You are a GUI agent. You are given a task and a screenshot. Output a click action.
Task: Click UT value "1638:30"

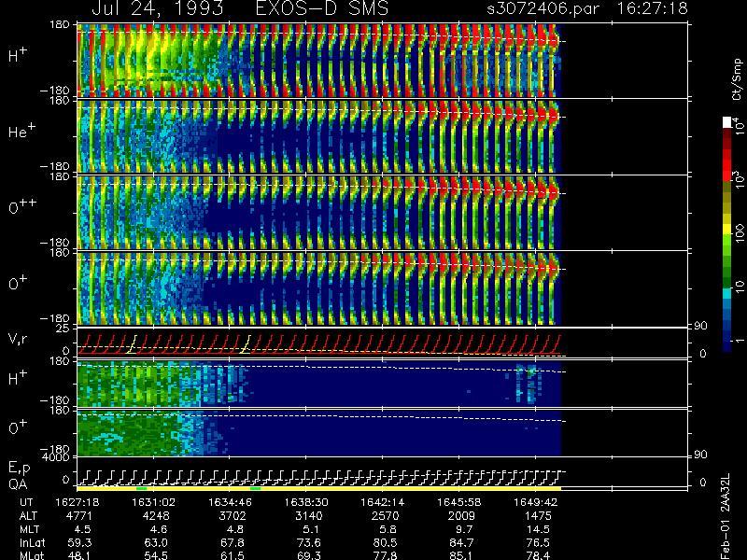coord(306,502)
